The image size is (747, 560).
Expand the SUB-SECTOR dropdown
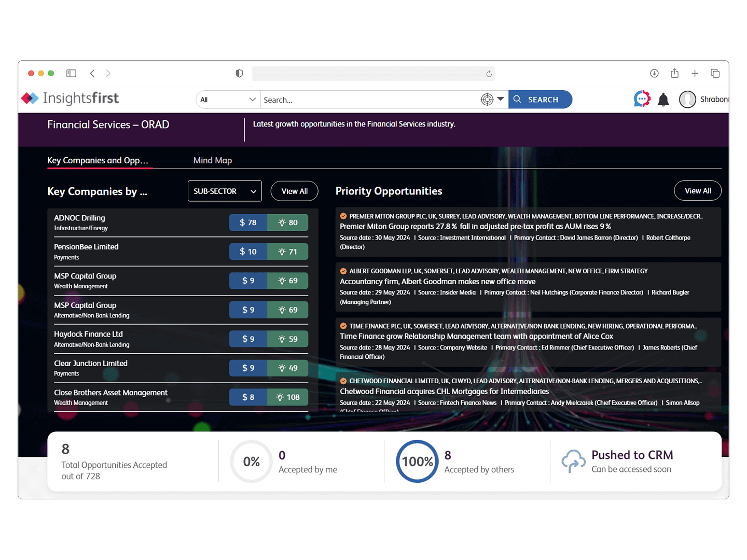click(225, 191)
